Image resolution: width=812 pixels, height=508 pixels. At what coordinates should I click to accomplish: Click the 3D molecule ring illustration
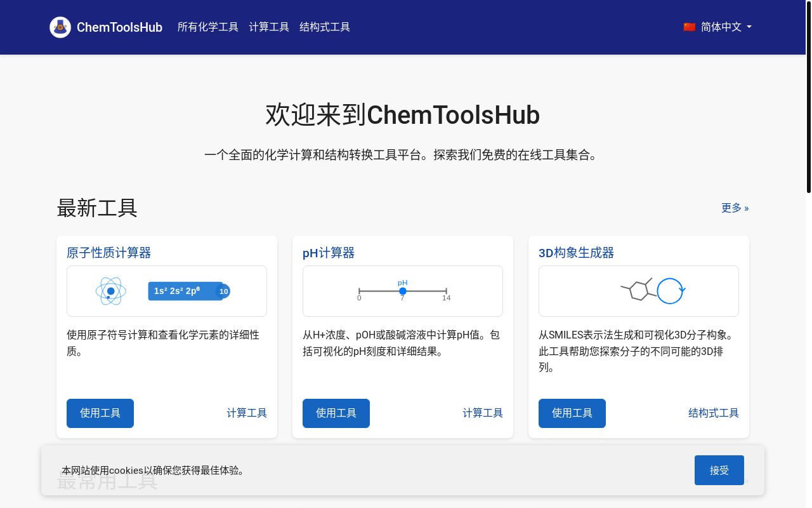coord(670,291)
